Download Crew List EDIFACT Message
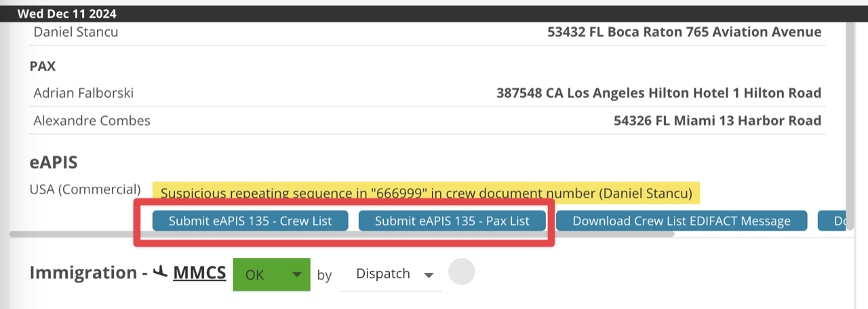 [x=682, y=221]
